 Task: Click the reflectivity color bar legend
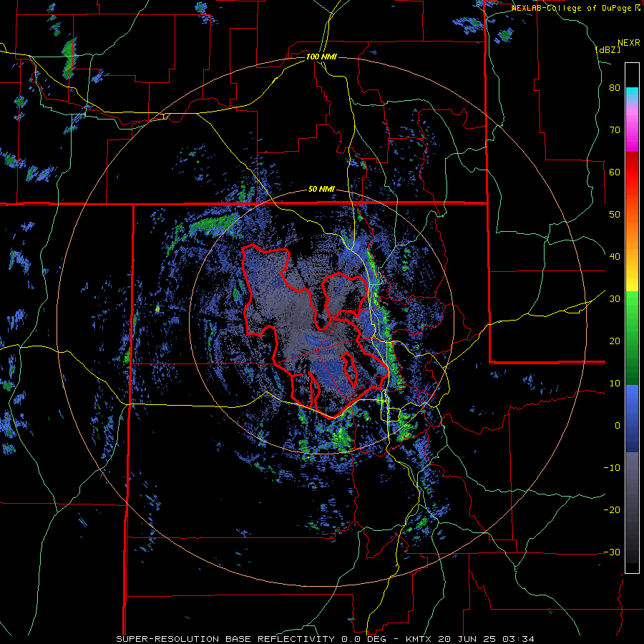tap(632, 318)
